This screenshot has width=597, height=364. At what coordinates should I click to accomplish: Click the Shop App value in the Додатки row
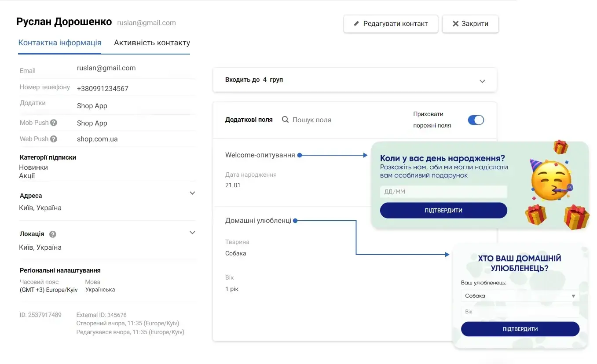(x=92, y=106)
